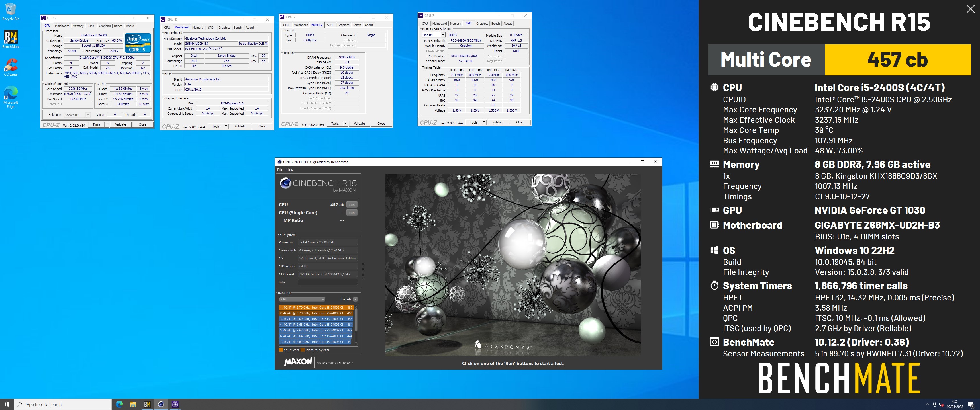The height and width of the screenshot is (410, 980).
Task: Click Close button in CPU-Z Mainboard window
Action: click(262, 126)
